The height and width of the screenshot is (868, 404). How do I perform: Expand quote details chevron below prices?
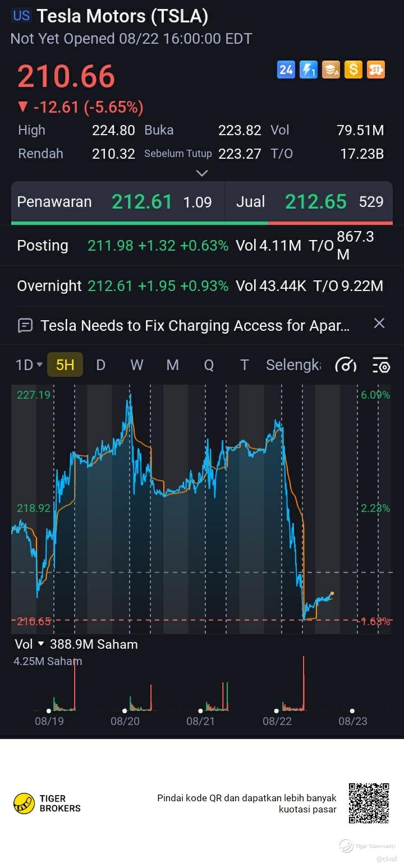coord(202,173)
